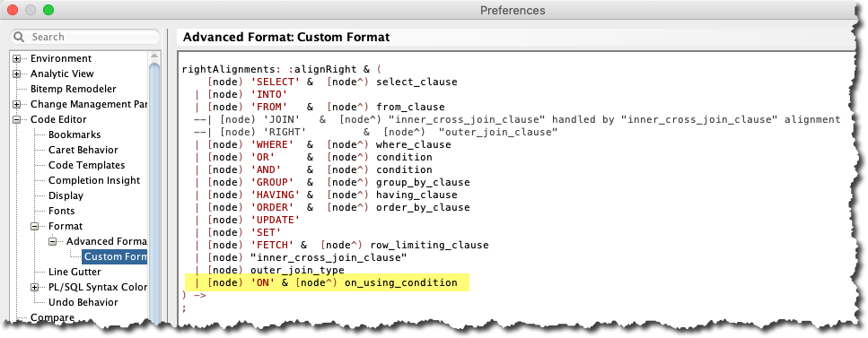
Task: Click the 'FROM' from_clause line
Action: click(x=320, y=108)
